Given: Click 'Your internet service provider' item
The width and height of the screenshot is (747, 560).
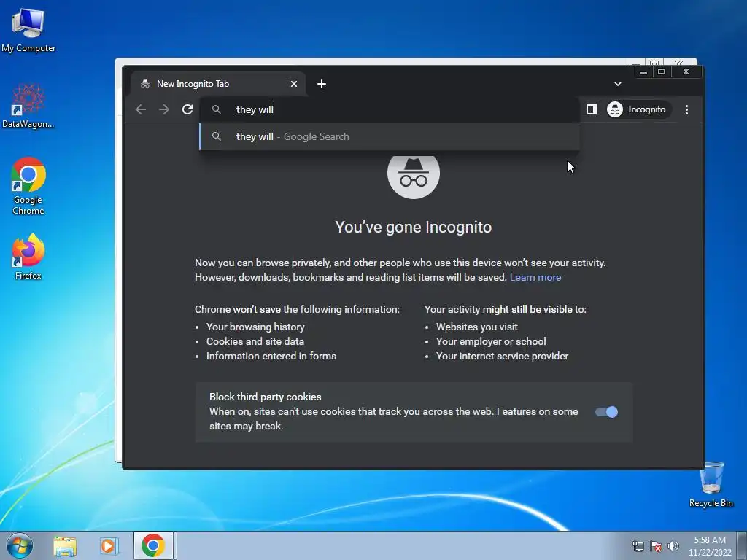Looking at the screenshot, I should (502, 356).
